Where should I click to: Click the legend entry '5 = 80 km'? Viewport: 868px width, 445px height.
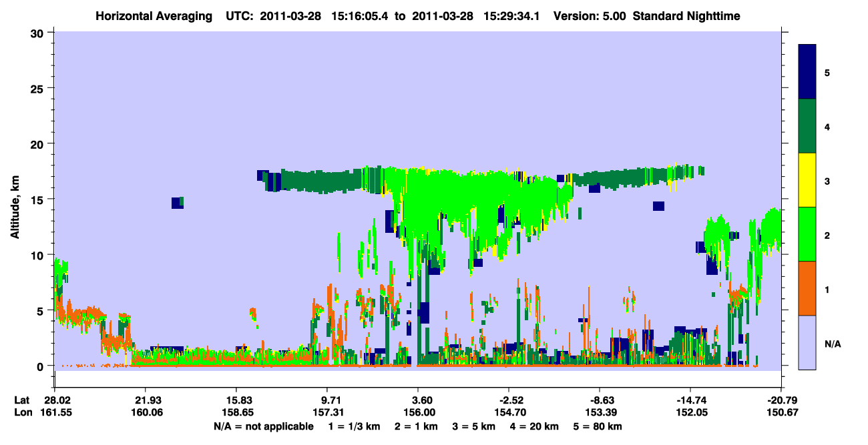[x=598, y=426]
